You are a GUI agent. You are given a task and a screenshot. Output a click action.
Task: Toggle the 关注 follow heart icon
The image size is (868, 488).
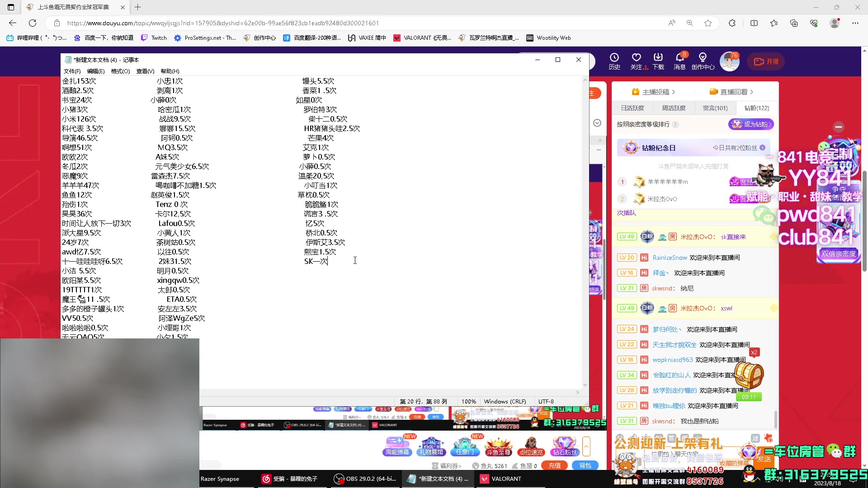[636, 61]
